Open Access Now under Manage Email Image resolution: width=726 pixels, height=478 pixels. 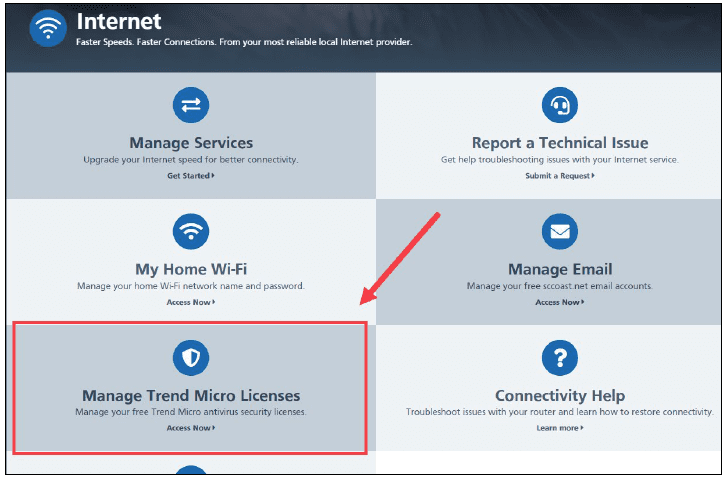[x=560, y=302]
